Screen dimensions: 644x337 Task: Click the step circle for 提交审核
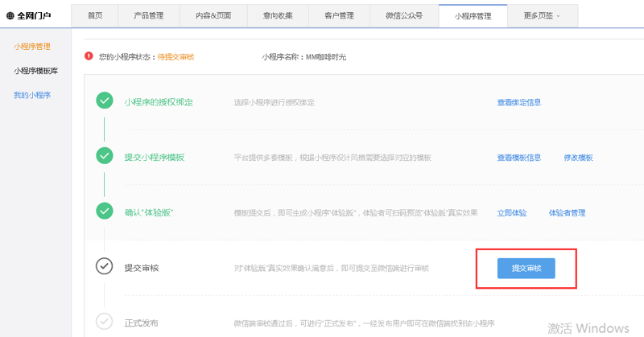105,266
